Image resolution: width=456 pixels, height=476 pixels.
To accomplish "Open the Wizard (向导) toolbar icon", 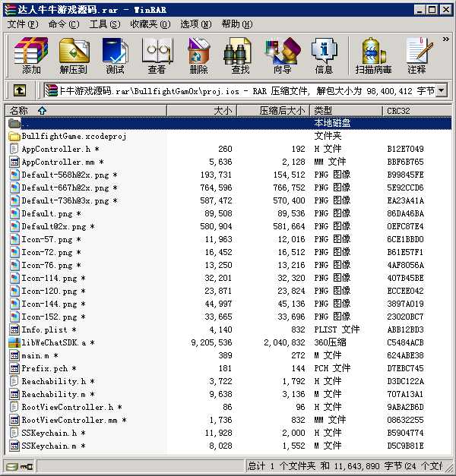I will click(282, 55).
